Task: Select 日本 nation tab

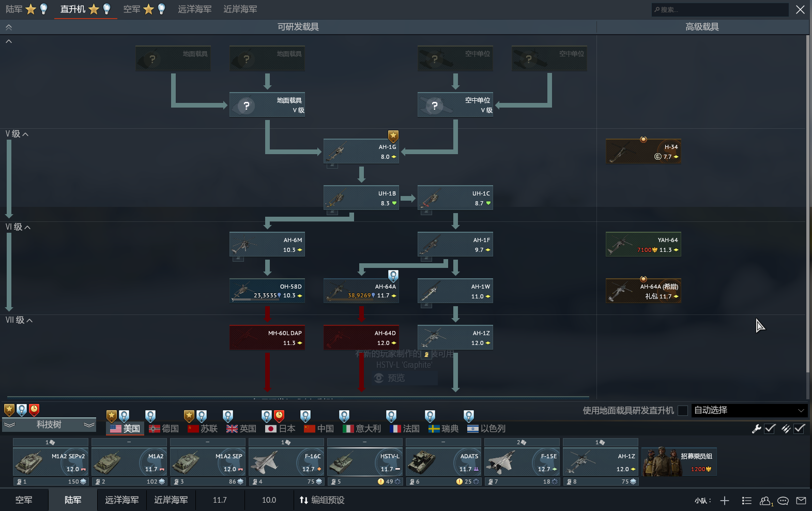Action: click(280, 429)
